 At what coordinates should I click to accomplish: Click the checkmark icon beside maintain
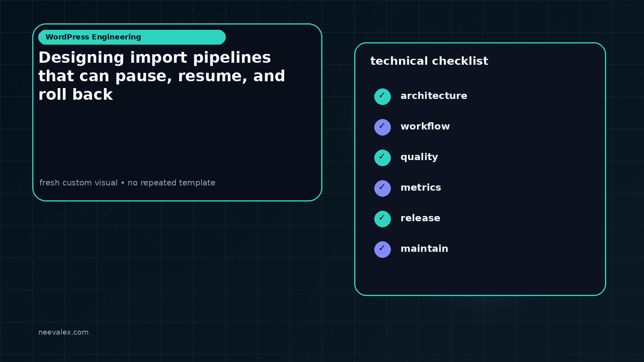pyautogui.click(x=382, y=249)
